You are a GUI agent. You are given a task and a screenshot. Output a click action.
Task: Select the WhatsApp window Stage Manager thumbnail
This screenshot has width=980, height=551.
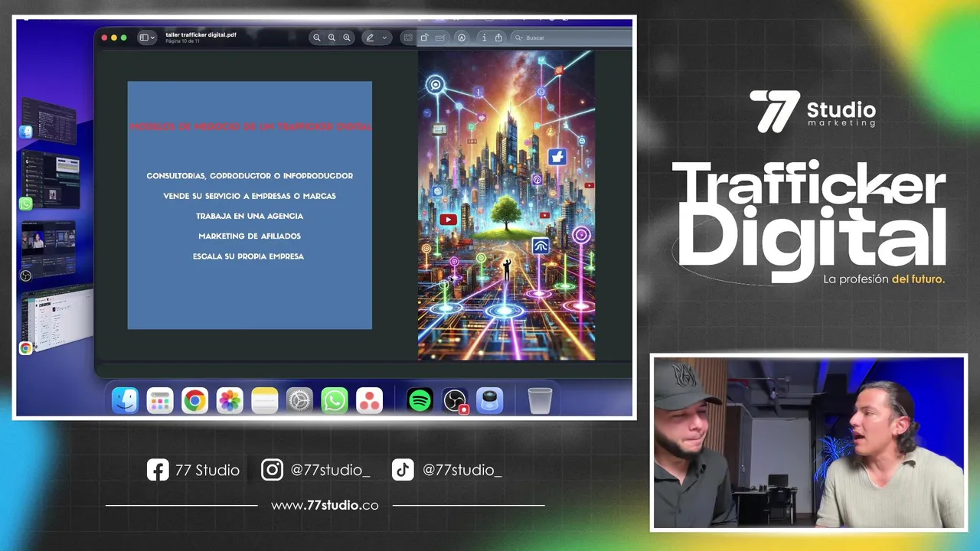50,180
